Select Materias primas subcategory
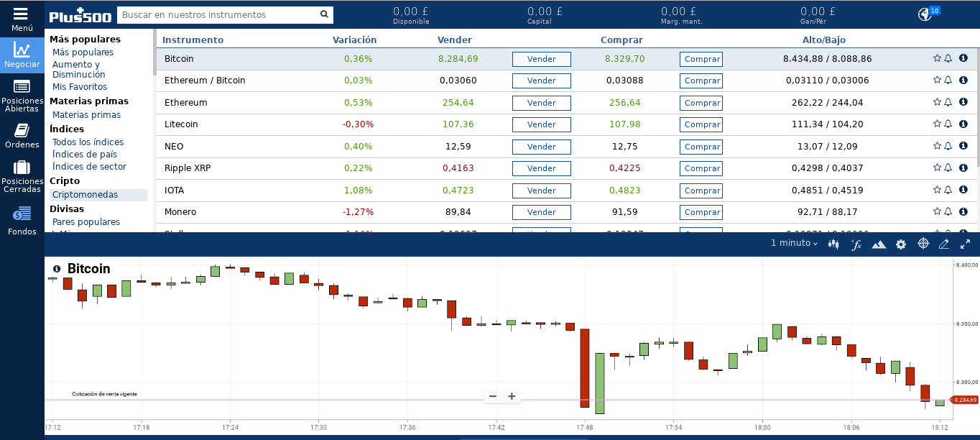This screenshot has width=980, height=440. click(x=86, y=115)
